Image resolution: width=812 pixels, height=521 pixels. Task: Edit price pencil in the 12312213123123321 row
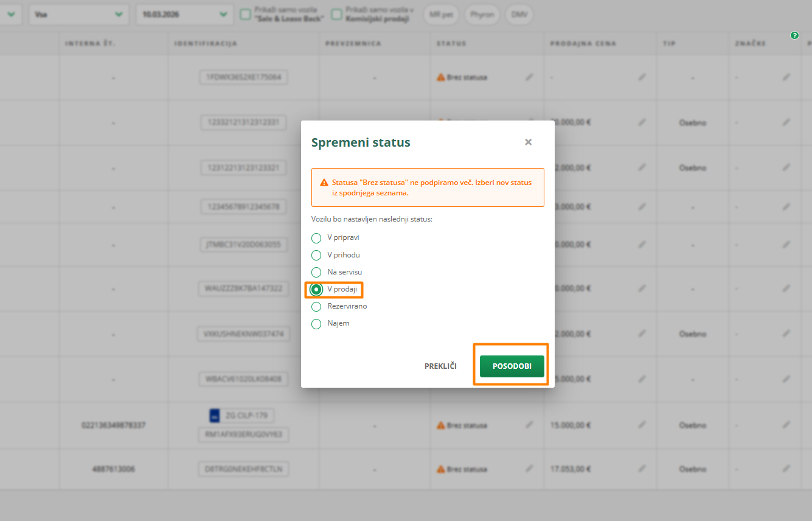pos(642,167)
